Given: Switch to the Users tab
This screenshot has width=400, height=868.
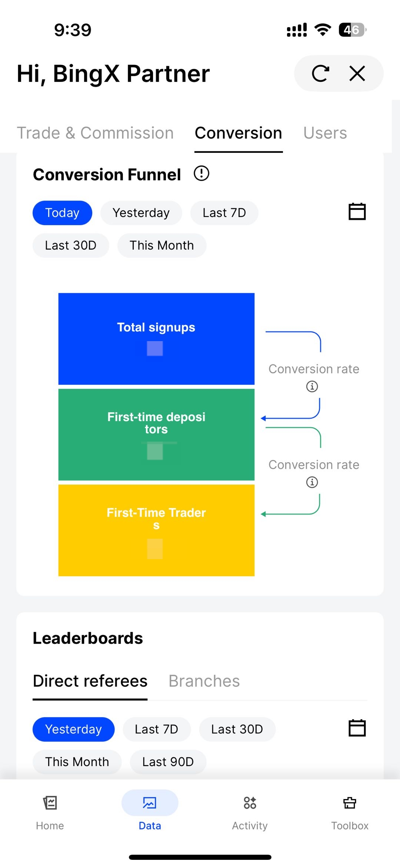Looking at the screenshot, I should pyautogui.click(x=325, y=133).
